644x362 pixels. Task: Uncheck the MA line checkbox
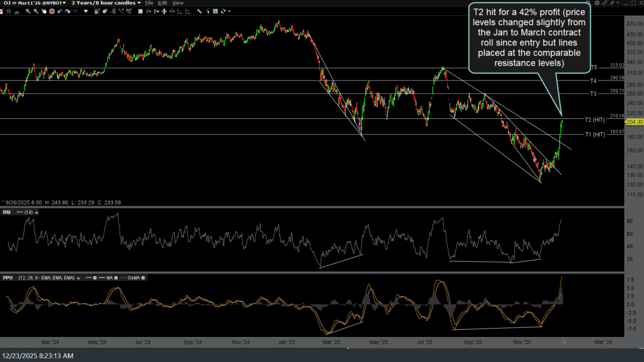coord(116,278)
